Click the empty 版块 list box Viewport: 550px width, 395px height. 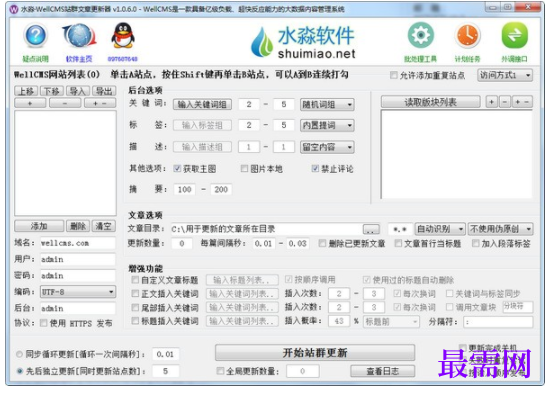(457, 154)
